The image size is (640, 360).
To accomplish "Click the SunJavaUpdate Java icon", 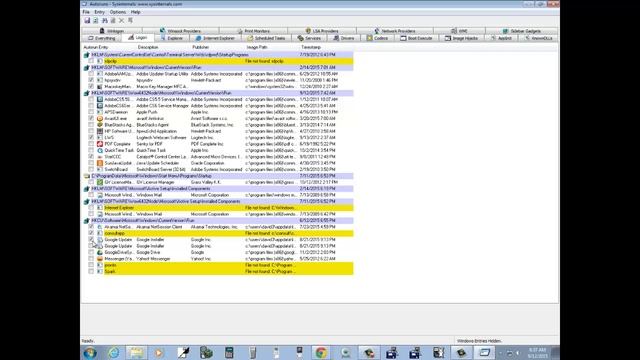I will click(100, 163).
